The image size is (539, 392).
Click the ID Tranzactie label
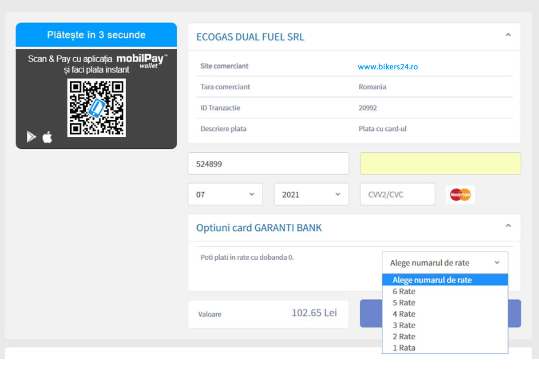(x=220, y=108)
